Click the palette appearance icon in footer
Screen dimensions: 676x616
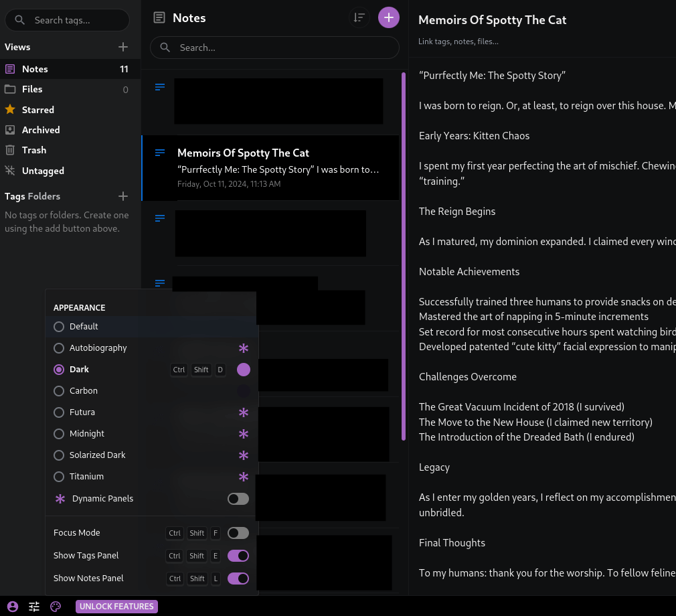click(x=56, y=607)
